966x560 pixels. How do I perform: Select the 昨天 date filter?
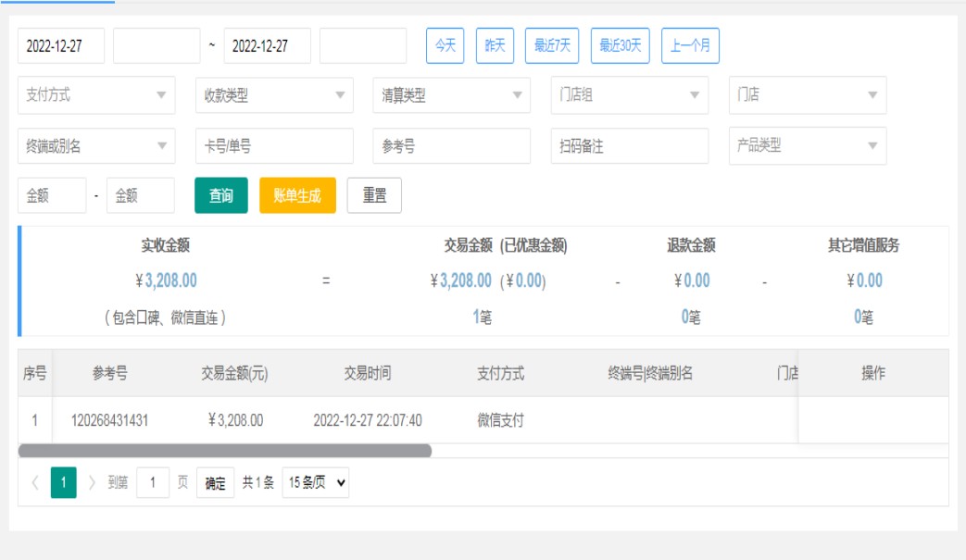tap(495, 45)
